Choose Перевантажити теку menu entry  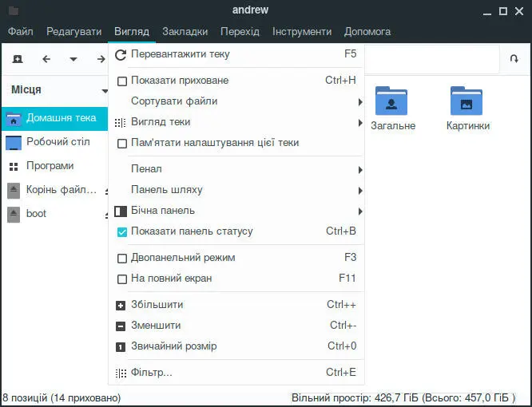point(236,54)
